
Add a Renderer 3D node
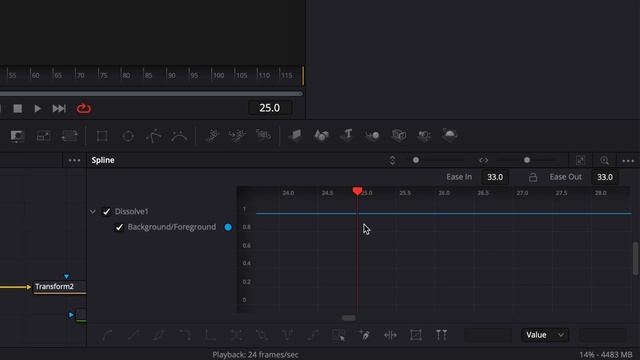pyautogui.click(x=449, y=135)
